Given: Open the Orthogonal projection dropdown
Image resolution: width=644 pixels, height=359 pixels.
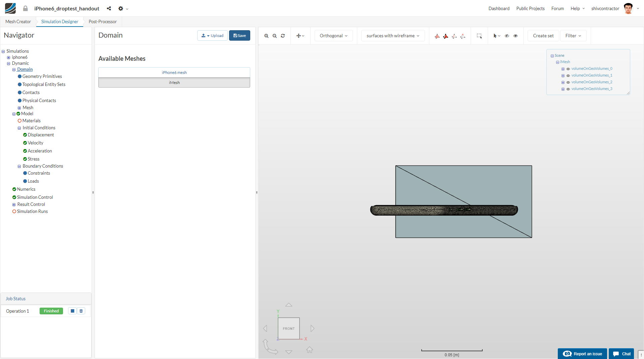Looking at the screenshot, I should pos(333,36).
